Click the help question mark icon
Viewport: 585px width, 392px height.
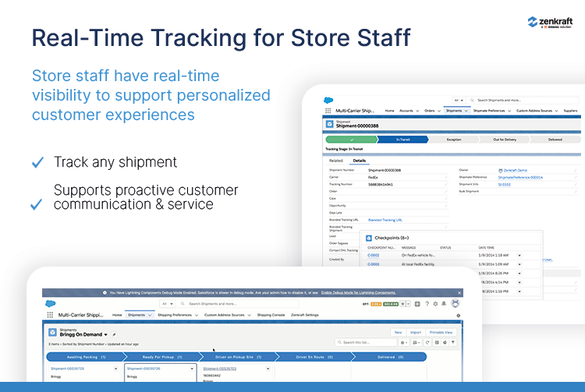tap(427, 303)
